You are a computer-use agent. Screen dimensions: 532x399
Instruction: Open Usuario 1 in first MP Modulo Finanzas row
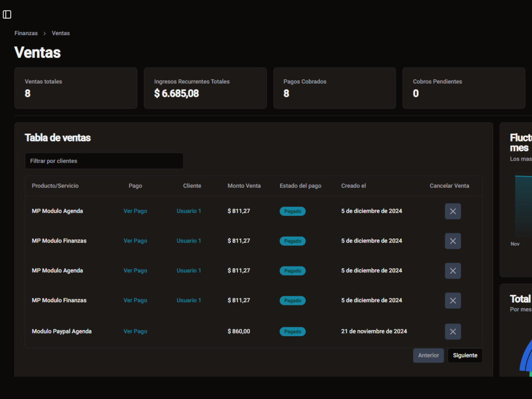pos(189,241)
